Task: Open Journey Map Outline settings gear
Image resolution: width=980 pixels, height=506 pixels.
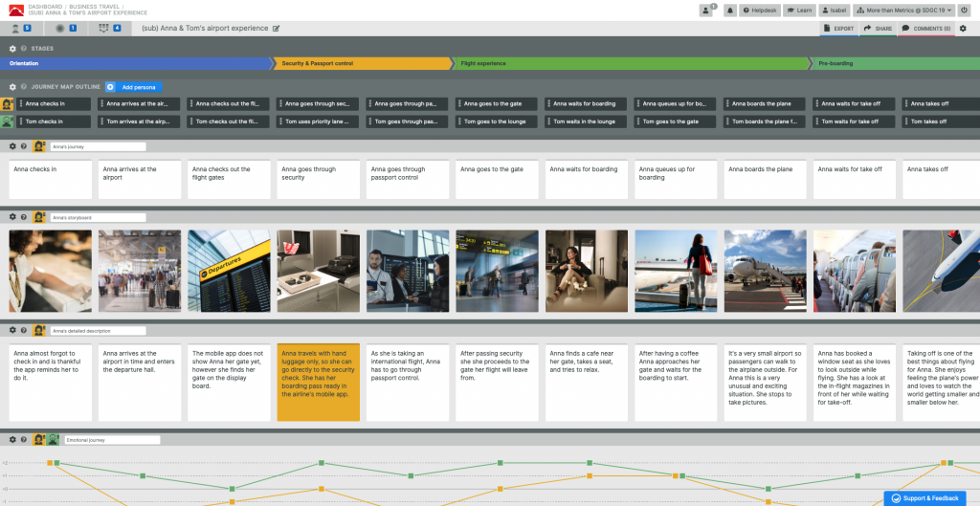Action: pyautogui.click(x=12, y=87)
